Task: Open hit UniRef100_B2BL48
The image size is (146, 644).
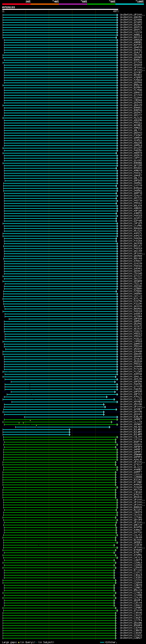Action: coord(131,417)
